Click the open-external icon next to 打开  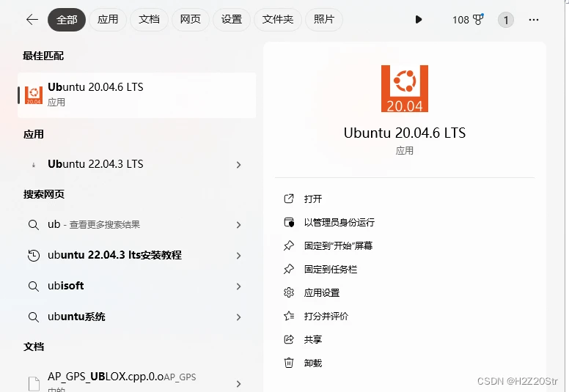point(289,199)
